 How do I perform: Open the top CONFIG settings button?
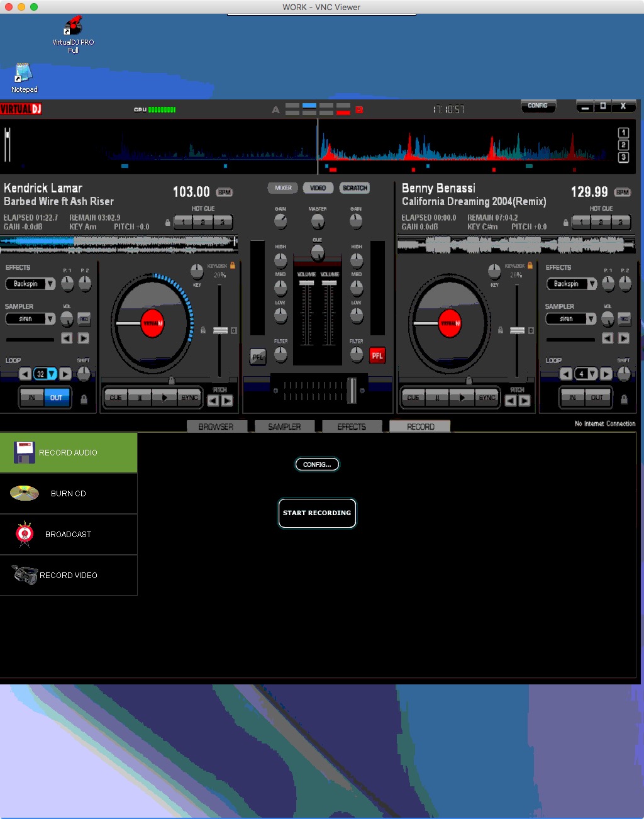click(538, 106)
